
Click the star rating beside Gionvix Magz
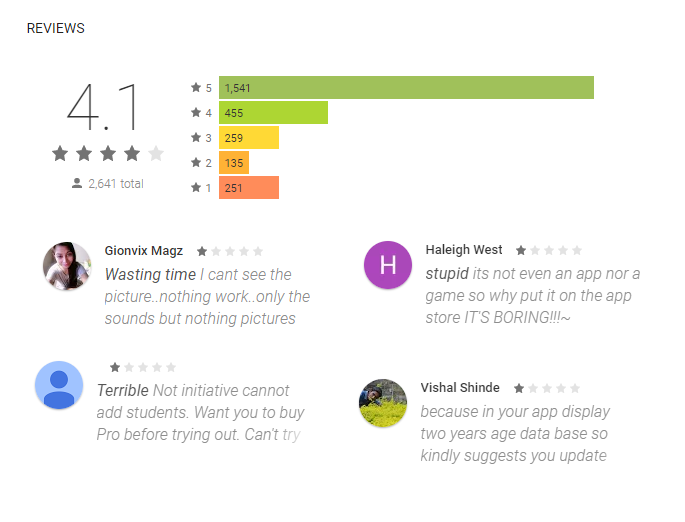(x=230, y=251)
